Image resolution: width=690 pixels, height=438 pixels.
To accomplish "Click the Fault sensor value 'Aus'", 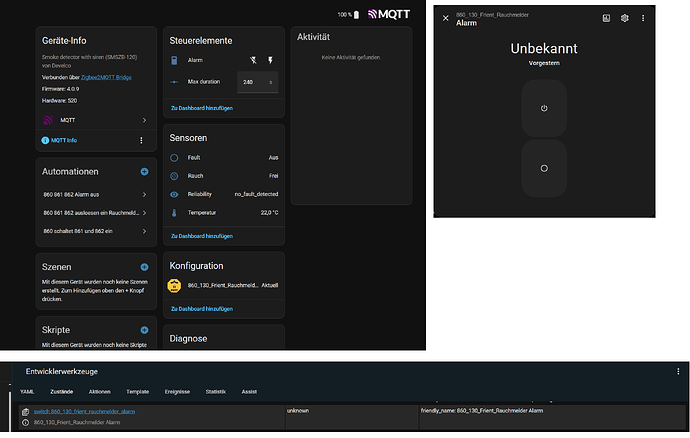I will [x=273, y=158].
